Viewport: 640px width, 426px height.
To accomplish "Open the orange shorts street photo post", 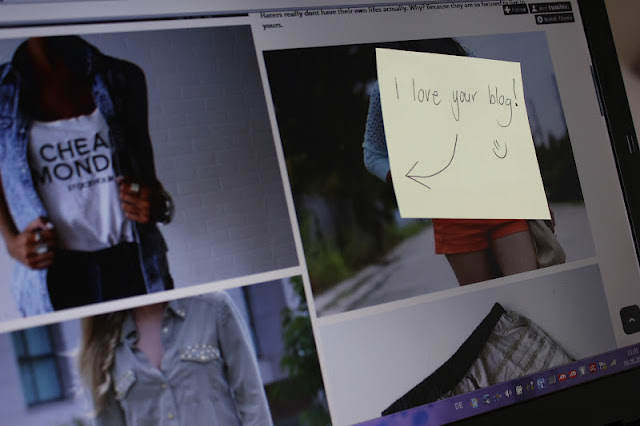I will coord(429,171).
